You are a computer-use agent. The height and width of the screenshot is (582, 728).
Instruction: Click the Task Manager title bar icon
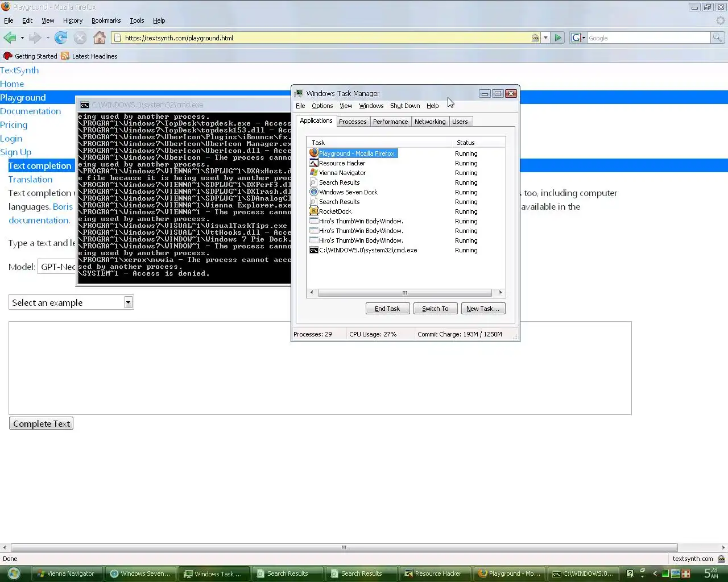coord(299,94)
